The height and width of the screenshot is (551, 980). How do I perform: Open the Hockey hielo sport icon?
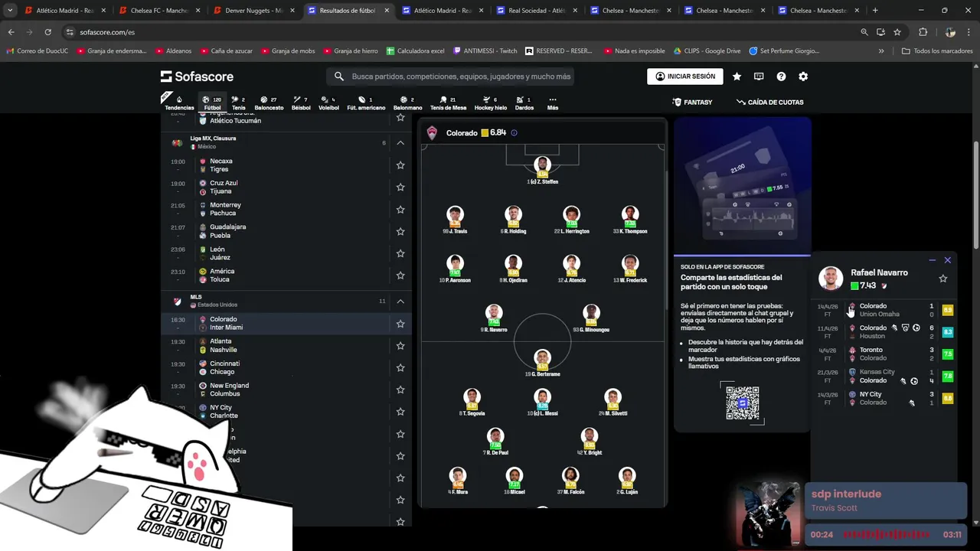(x=490, y=103)
